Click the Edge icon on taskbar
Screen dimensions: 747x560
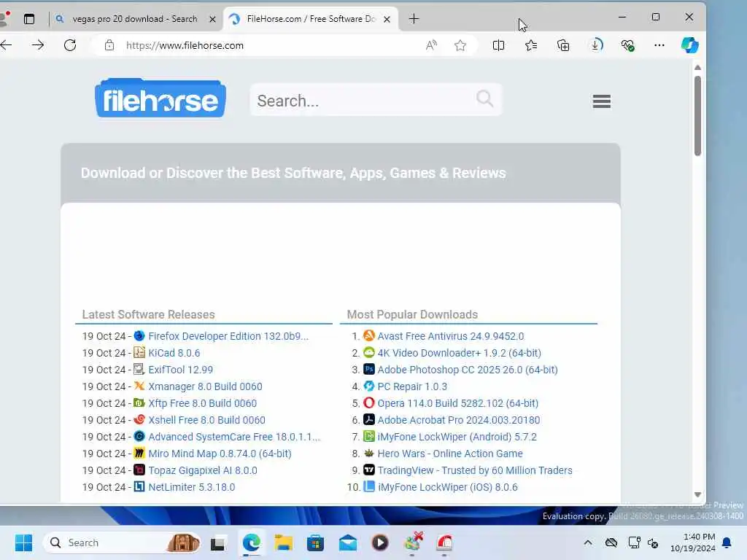[251, 542]
